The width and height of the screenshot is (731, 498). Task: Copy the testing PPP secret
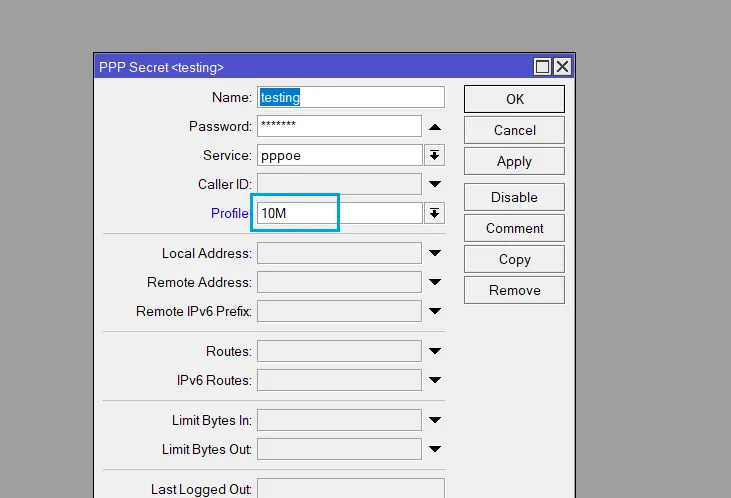(x=514, y=259)
